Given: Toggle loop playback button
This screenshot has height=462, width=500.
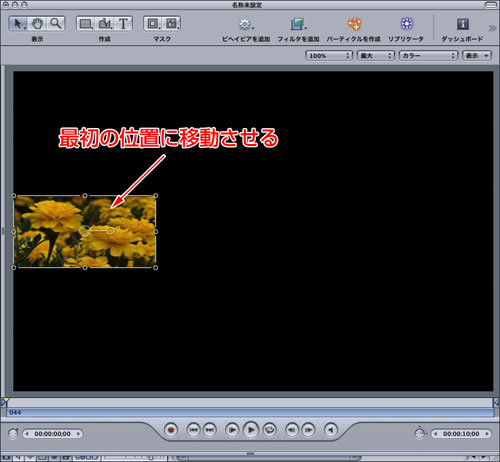Looking at the screenshot, I should pos(269,430).
